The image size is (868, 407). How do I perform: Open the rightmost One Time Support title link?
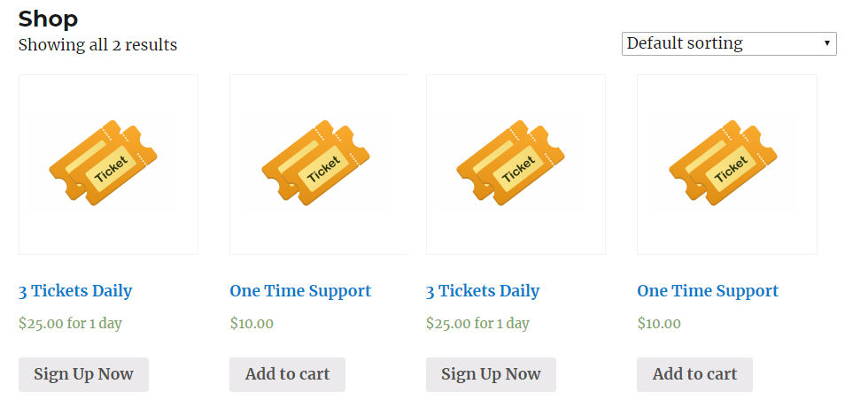coord(708,291)
